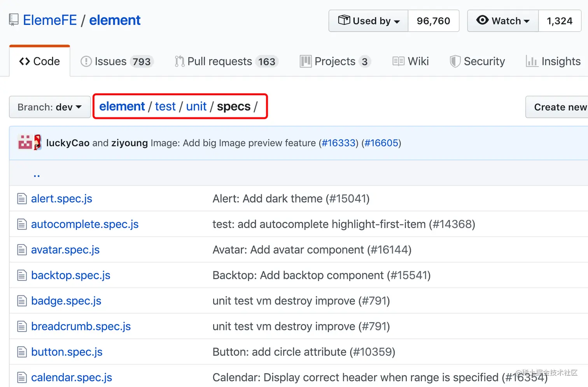Open the Pull requests tab
Image resolution: width=588 pixels, height=387 pixels.
pyautogui.click(x=226, y=61)
